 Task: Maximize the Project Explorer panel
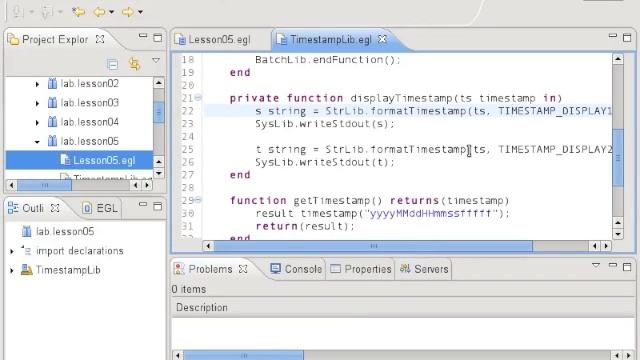[158, 38]
